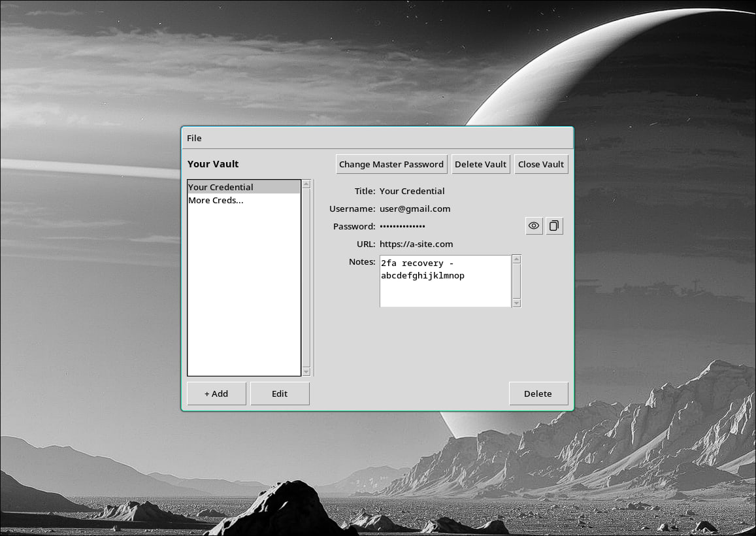Screen dimensions: 756x536
Task: Click credential list scrollbar down arrow
Action: [306, 371]
